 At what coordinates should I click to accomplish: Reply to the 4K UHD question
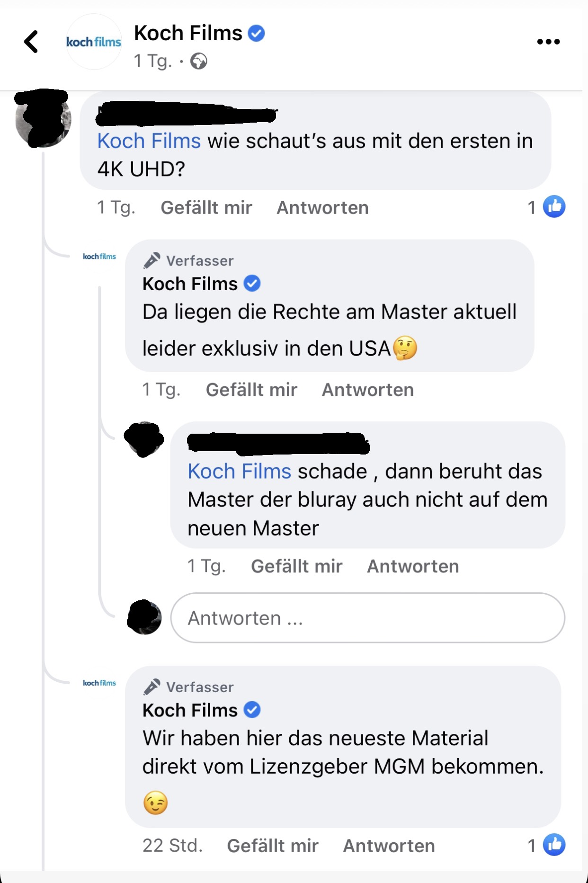(322, 207)
